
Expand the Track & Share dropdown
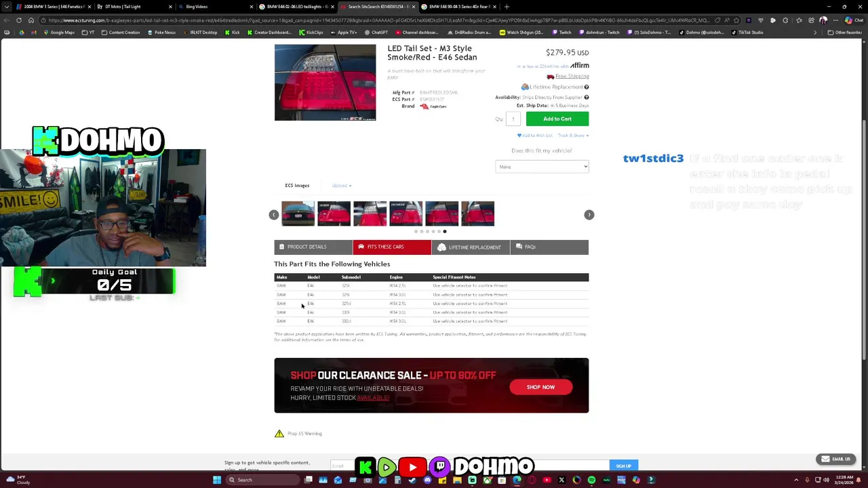pyautogui.click(x=573, y=136)
